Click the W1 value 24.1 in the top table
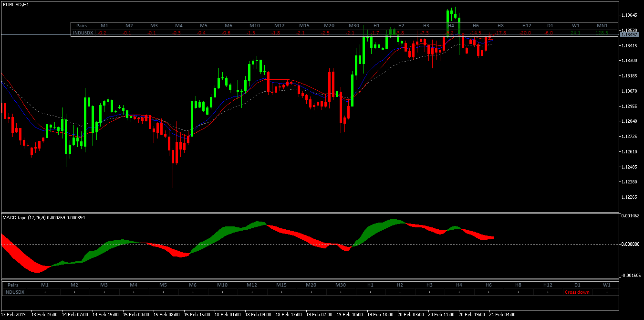The width and height of the screenshot is (644, 320). 575,32
